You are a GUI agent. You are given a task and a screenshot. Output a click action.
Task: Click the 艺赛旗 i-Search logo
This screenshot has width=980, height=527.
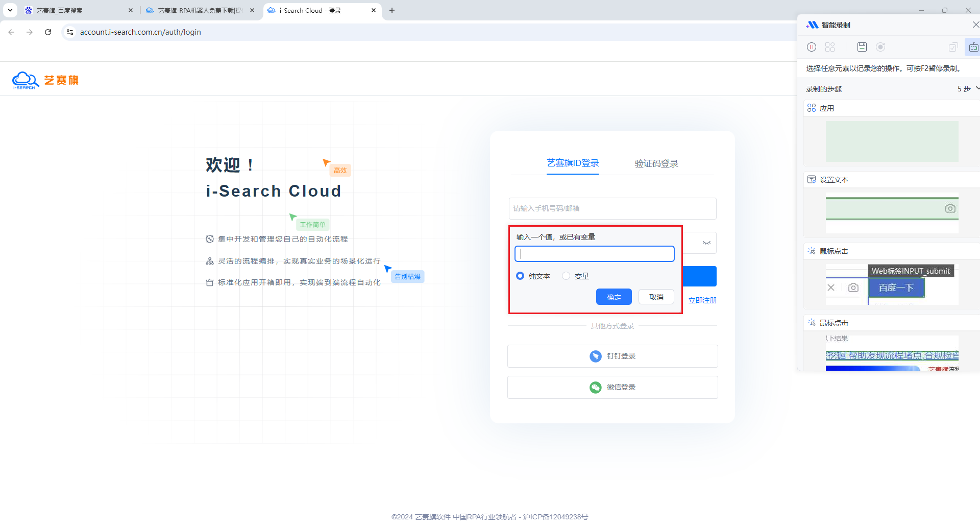coord(45,80)
